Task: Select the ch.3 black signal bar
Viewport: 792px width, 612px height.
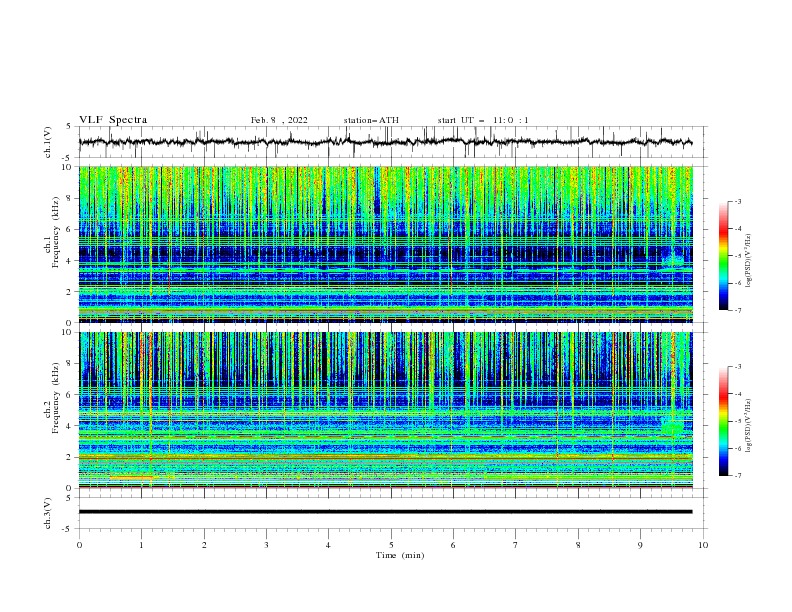Action: [x=385, y=512]
